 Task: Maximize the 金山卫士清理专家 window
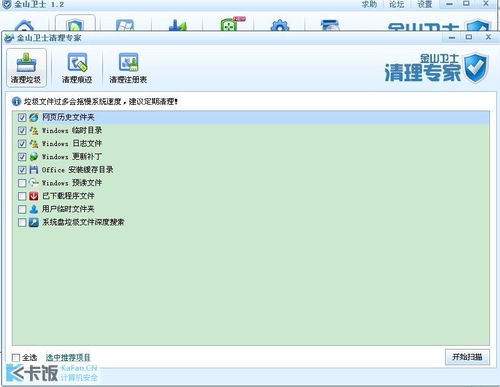(469, 37)
